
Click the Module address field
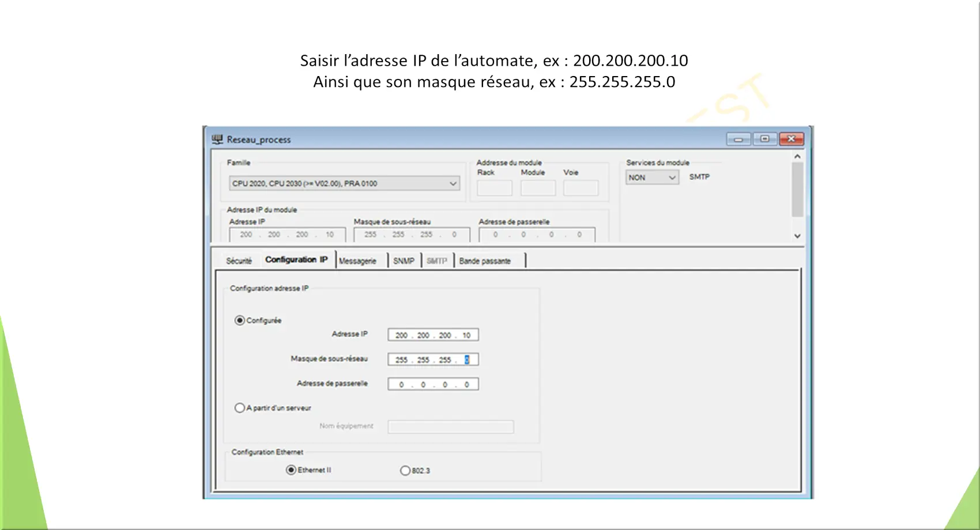coord(538,188)
